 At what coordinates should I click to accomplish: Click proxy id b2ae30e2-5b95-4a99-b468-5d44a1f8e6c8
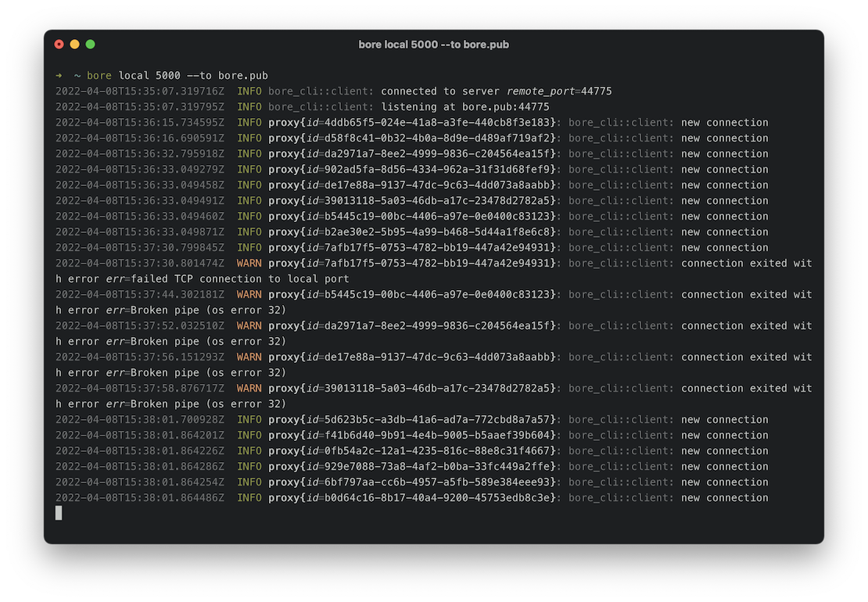pyautogui.click(x=438, y=232)
